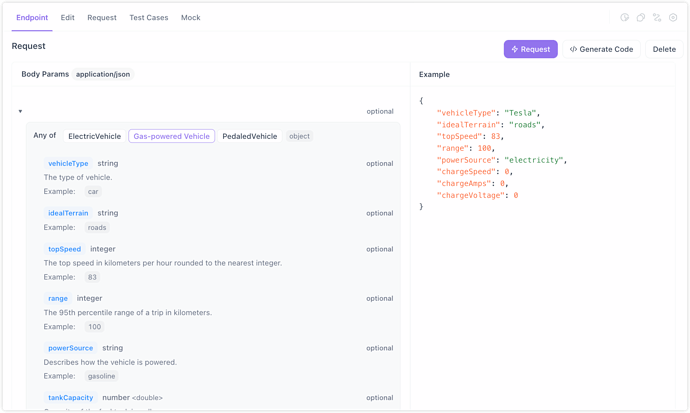This screenshot has height=413, width=690.
Task: Open the Request tab in the top bar
Action: coord(101,18)
